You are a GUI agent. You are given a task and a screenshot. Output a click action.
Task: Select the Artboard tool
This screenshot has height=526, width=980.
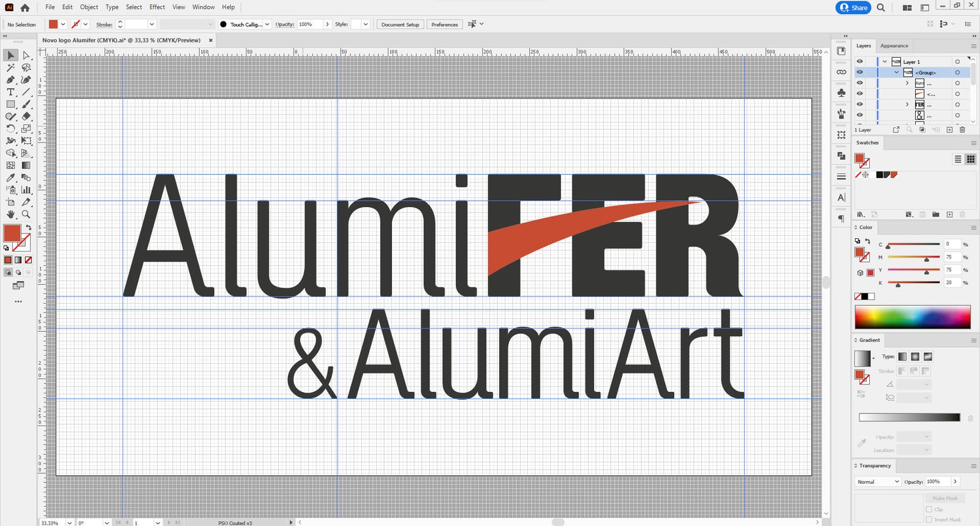[x=10, y=202]
